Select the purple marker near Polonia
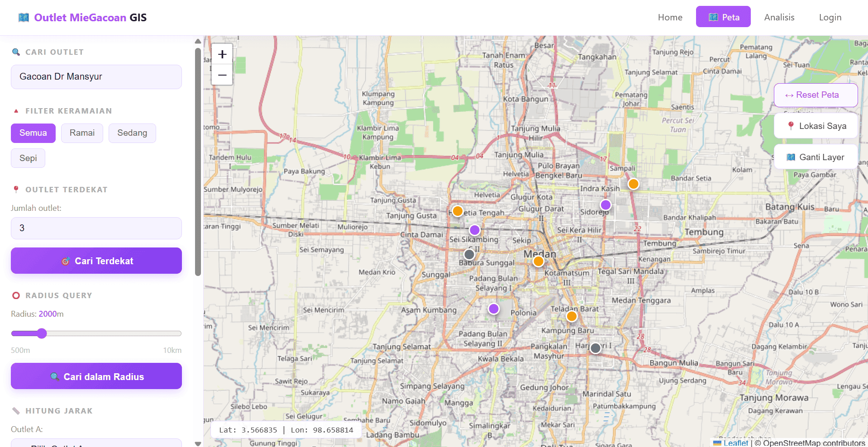Viewport: 868px width, 447px height. coord(493,309)
